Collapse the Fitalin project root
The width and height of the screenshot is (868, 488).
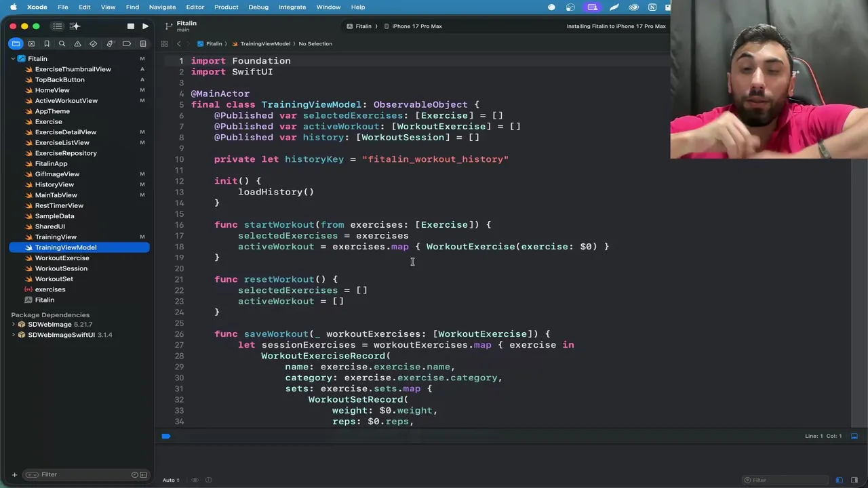(x=13, y=59)
